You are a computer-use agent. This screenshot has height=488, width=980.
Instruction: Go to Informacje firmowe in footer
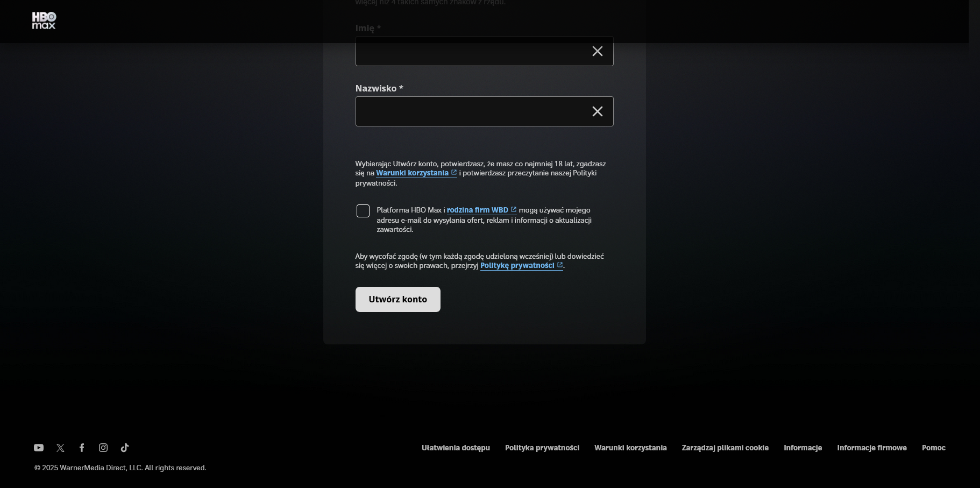pyautogui.click(x=872, y=448)
